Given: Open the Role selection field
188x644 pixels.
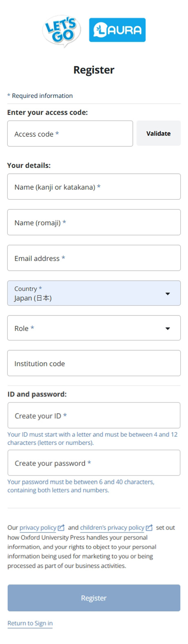Looking at the screenshot, I should (x=94, y=328).
